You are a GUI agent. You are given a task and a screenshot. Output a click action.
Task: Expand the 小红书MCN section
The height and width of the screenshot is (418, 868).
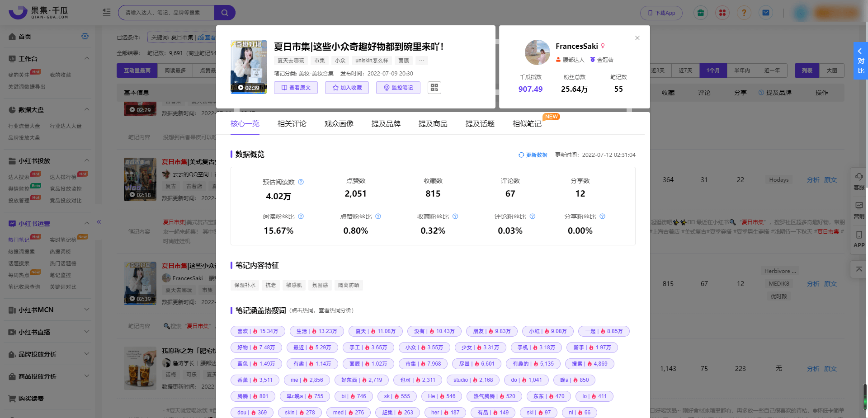tap(87, 310)
